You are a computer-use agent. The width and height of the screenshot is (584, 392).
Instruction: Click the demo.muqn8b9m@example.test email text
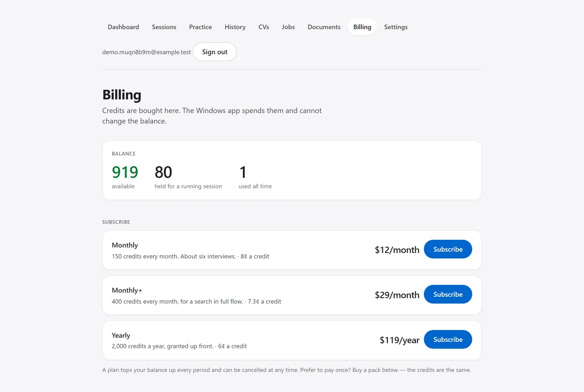click(x=146, y=52)
